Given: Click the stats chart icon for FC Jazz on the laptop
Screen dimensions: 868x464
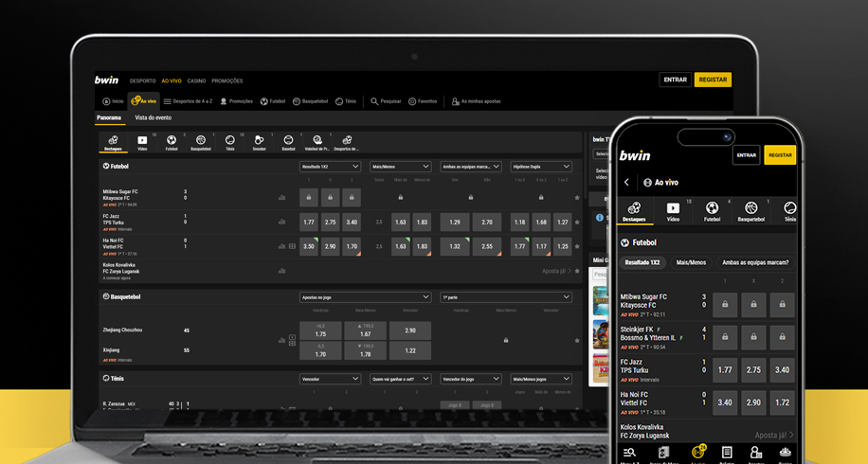Looking at the screenshot, I should point(281,222).
